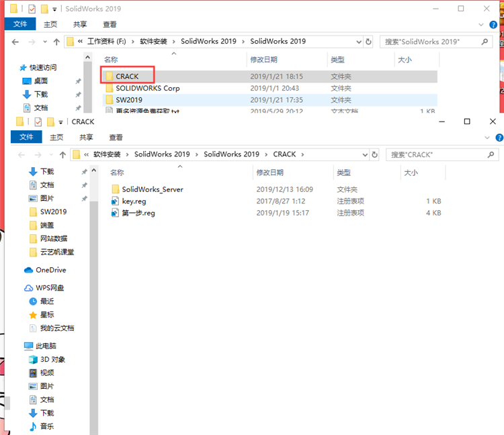Viewport: 504px width, 435px height.
Task: Sort by 大小 column in CRACK window
Action: point(411,173)
